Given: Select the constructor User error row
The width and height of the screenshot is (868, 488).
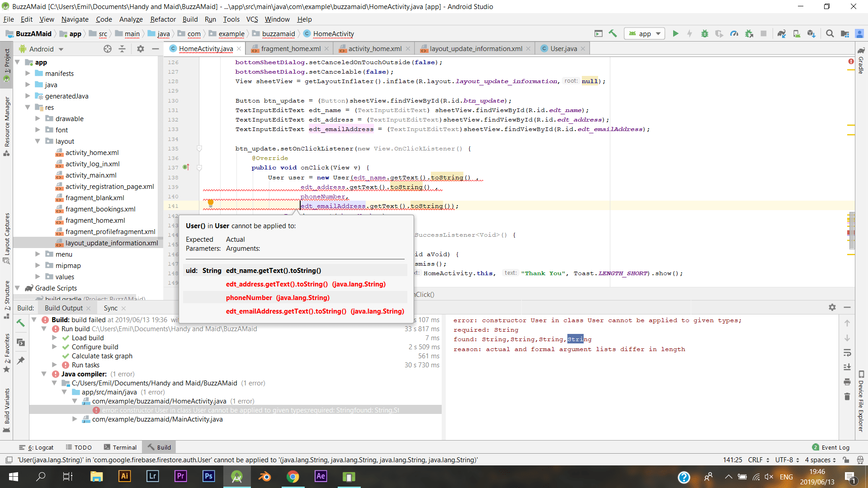Looking at the screenshot, I should point(235,410).
